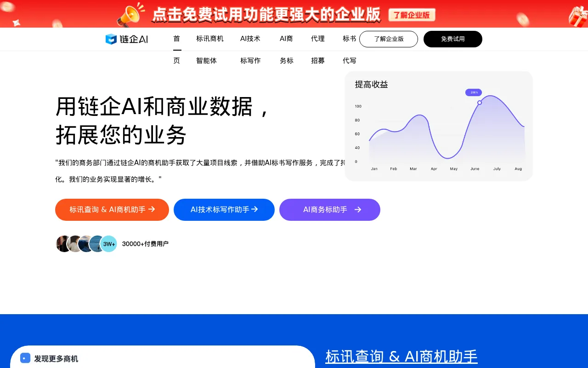The height and width of the screenshot is (368, 588).
Task: Click the gift box icon in the banner
Action: coord(578,17)
